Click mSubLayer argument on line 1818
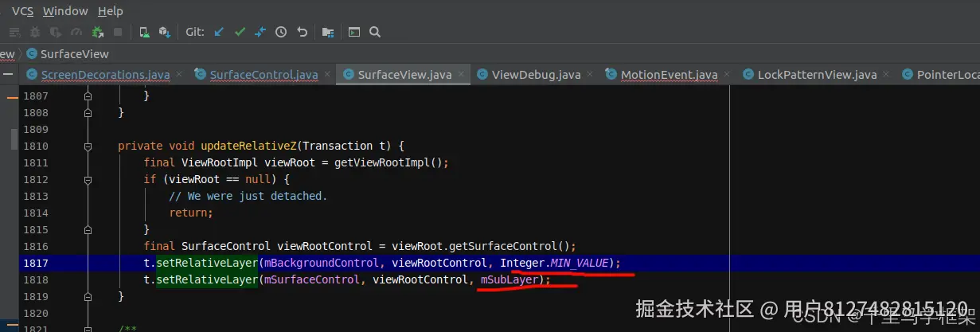 coord(509,279)
